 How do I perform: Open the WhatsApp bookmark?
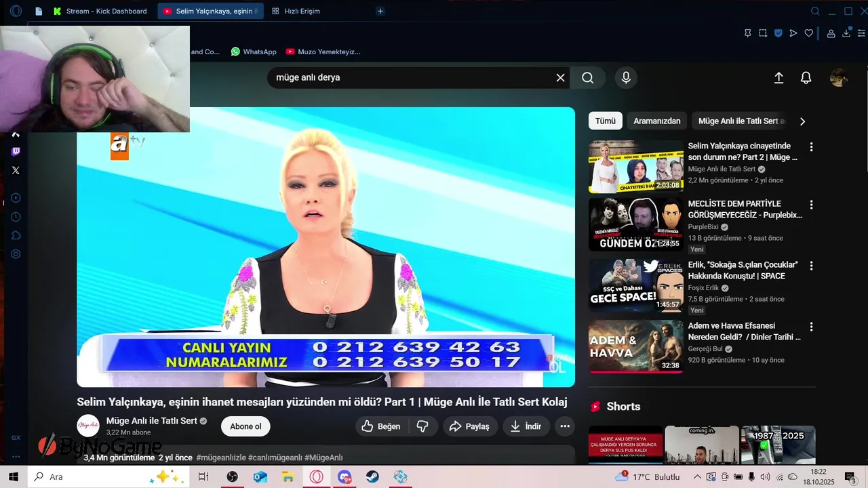click(254, 52)
